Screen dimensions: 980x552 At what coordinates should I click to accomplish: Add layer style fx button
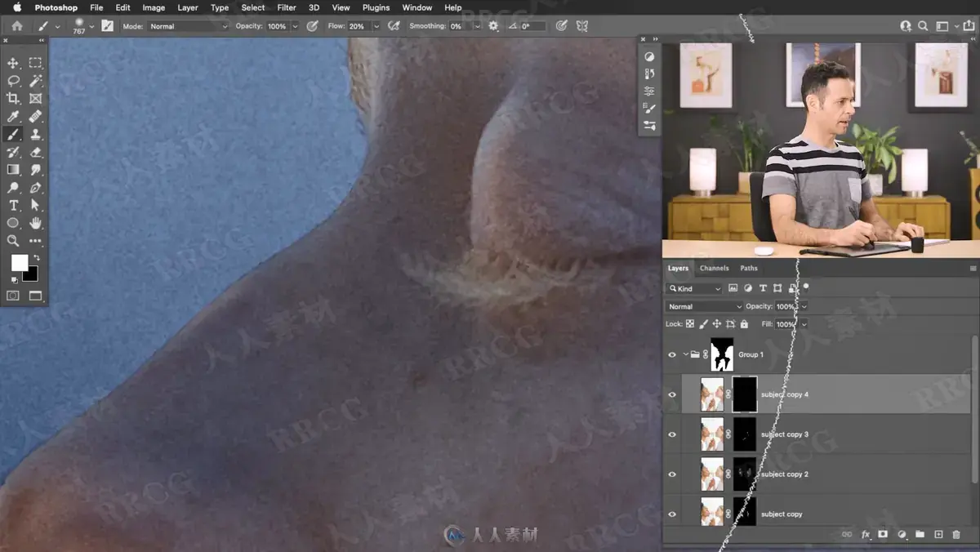[866, 535]
